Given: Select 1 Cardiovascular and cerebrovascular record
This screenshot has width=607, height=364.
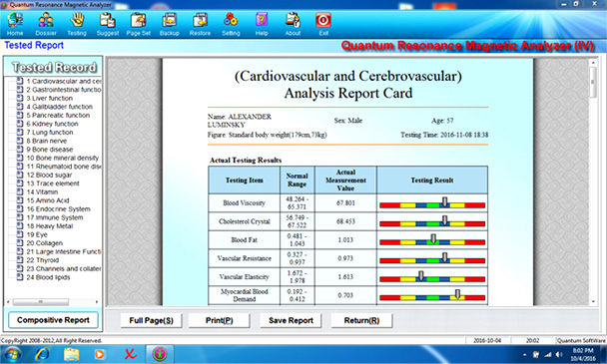Looking at the screenshot, I should pos(59,81).
